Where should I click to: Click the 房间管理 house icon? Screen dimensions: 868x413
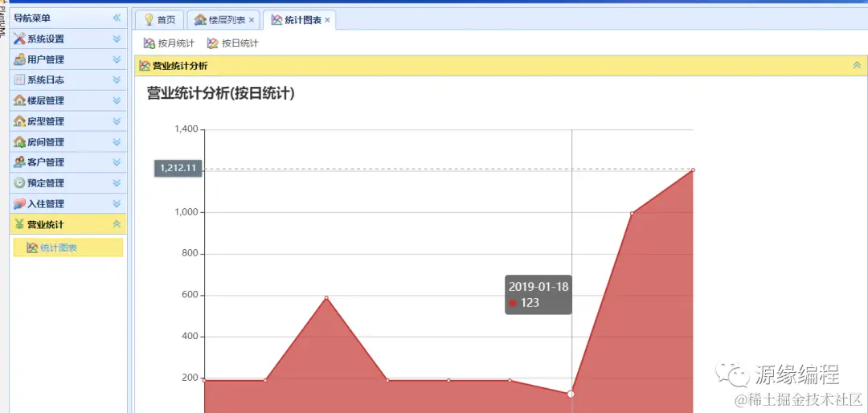point(19,141)
